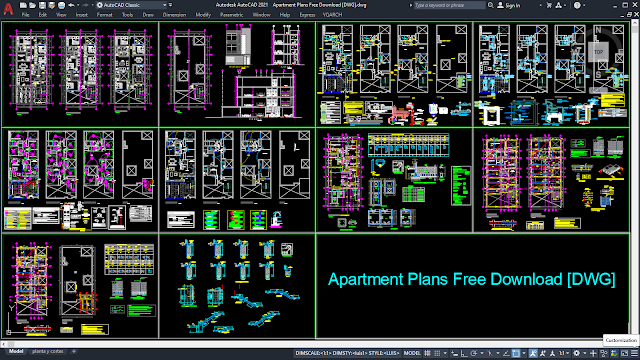Click the Save icon in quick access toolbar
Viewport: 640px width, 360px height.
42,5
